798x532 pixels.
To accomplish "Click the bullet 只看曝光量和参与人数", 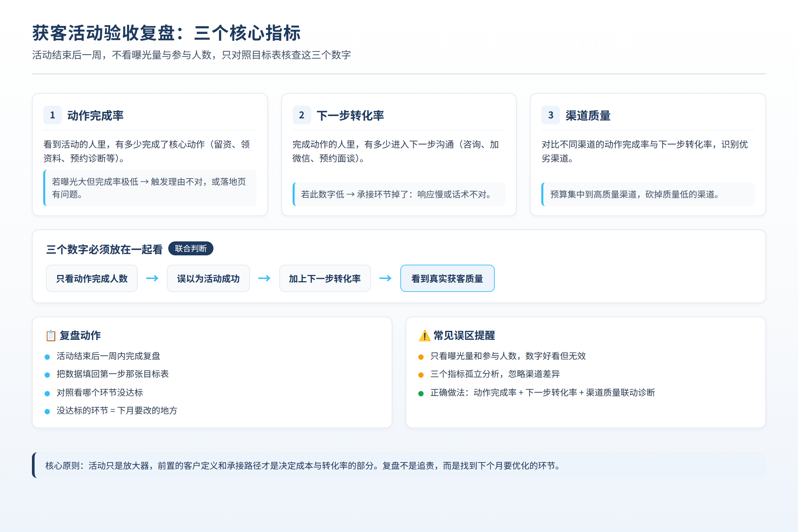I will pos(508,356).
